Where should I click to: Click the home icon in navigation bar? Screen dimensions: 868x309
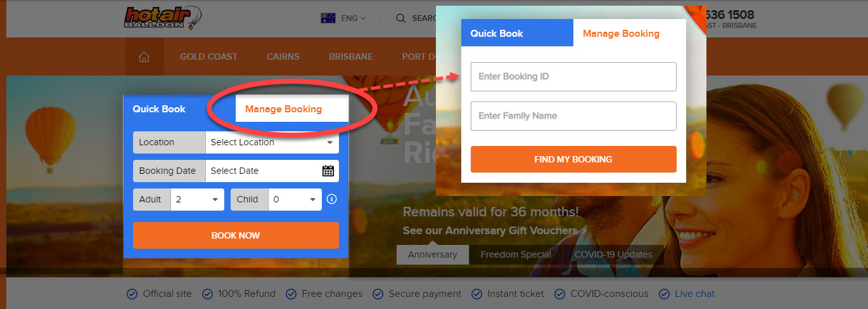click(144, 57)
